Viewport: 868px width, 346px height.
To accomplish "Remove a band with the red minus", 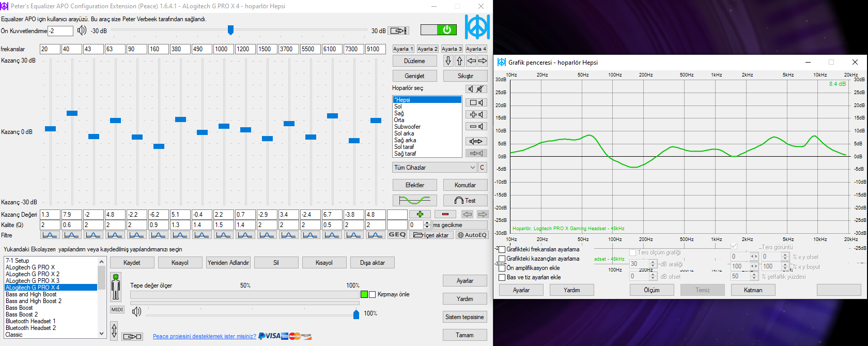I will (445, 214).
